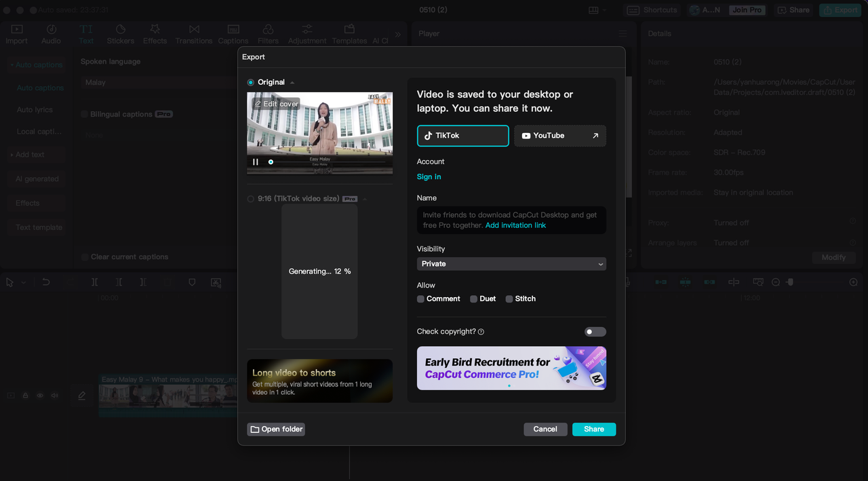Open the A...N account avatar menu
Viewport: 868px width, 481px height.
click(x=704, y=10)
